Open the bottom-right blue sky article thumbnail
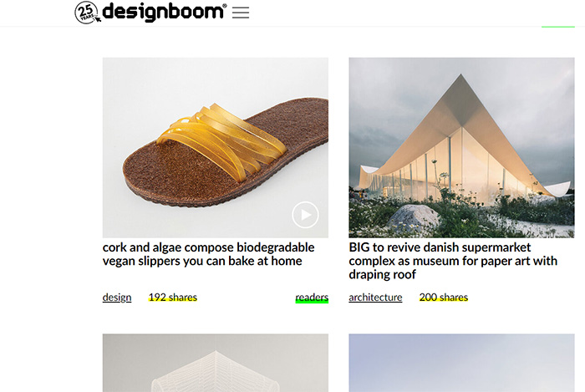The width and height of the screenshot is (585, 392). (461, 363)
